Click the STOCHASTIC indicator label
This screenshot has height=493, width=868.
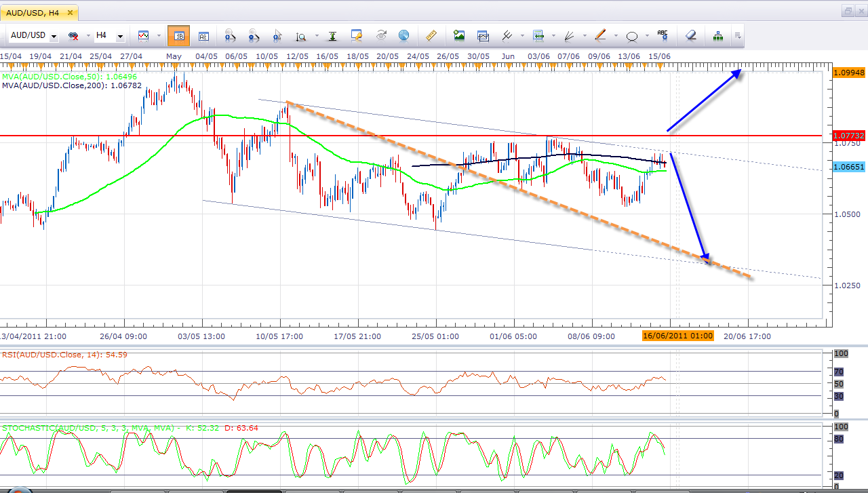pos(130,428)
